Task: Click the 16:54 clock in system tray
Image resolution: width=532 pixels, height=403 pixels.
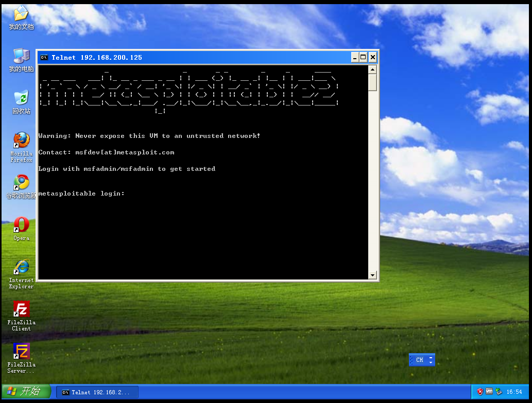Action: coord(514,392)
